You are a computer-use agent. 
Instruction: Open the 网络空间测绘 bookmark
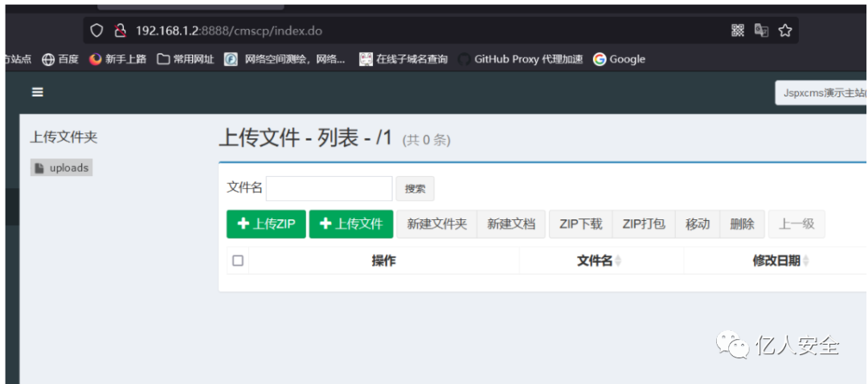[x=285, y=59]
